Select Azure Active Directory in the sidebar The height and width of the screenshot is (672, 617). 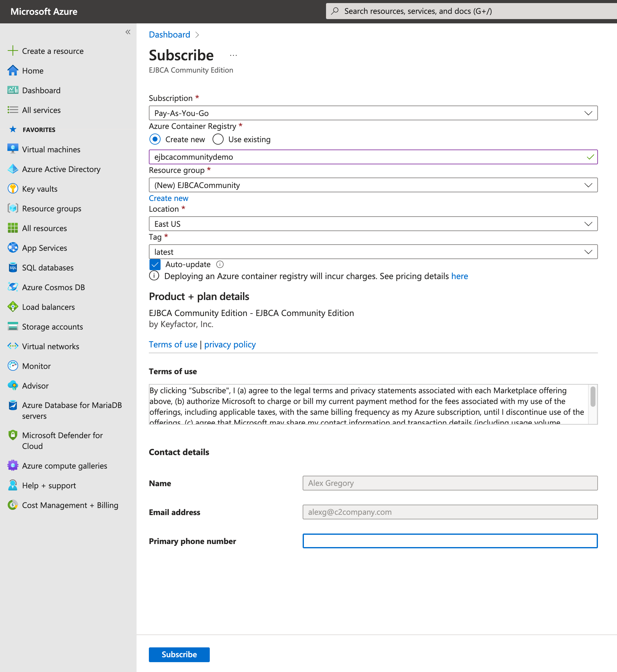pos(61,169)
